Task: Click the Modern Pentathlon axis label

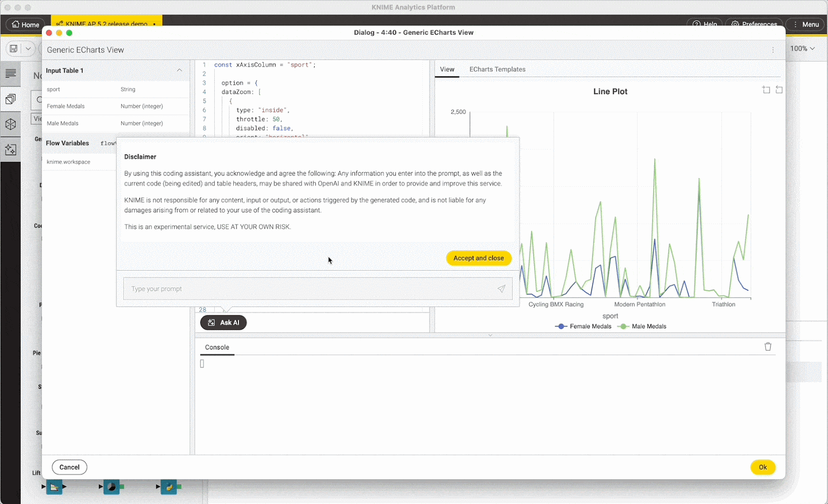Action: 640,304
